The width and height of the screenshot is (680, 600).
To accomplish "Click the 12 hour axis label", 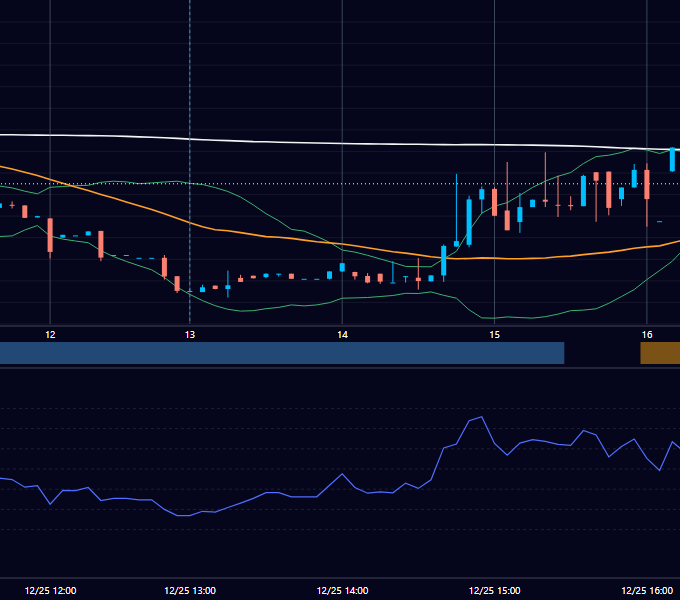I will (x=50, y=335).
